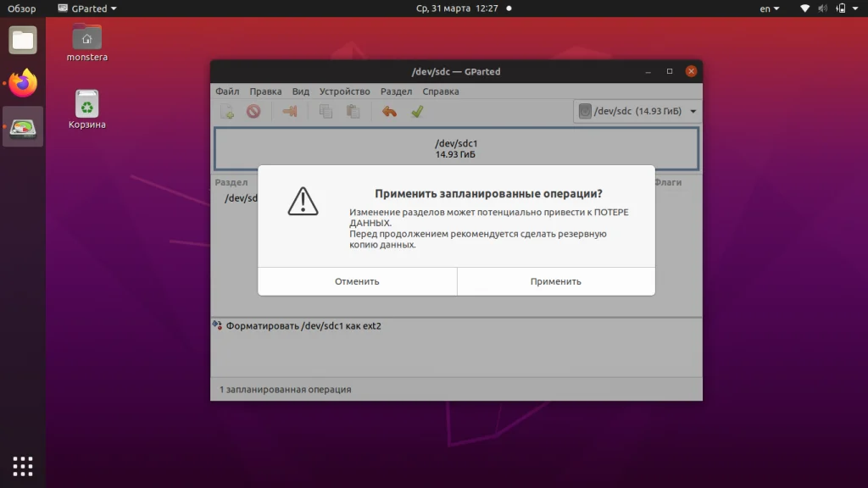The height and width of the screenshot is (488, 868).
Task: Select the Resize/Move partition icon
Action: tap(289, 110)
